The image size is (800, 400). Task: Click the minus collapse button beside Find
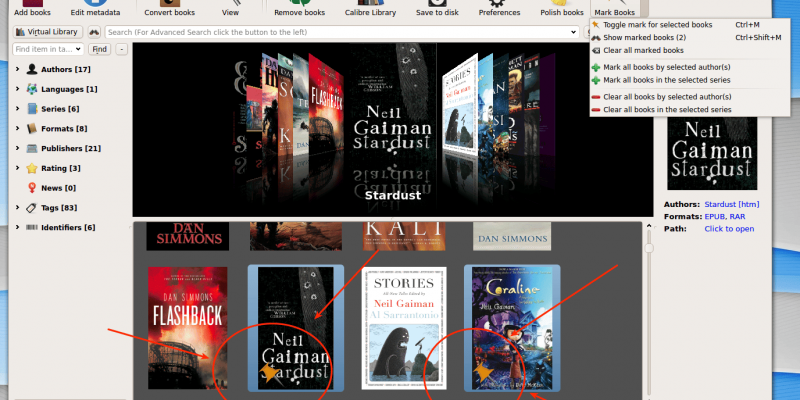pyautogui.click(x=121, y=49)
